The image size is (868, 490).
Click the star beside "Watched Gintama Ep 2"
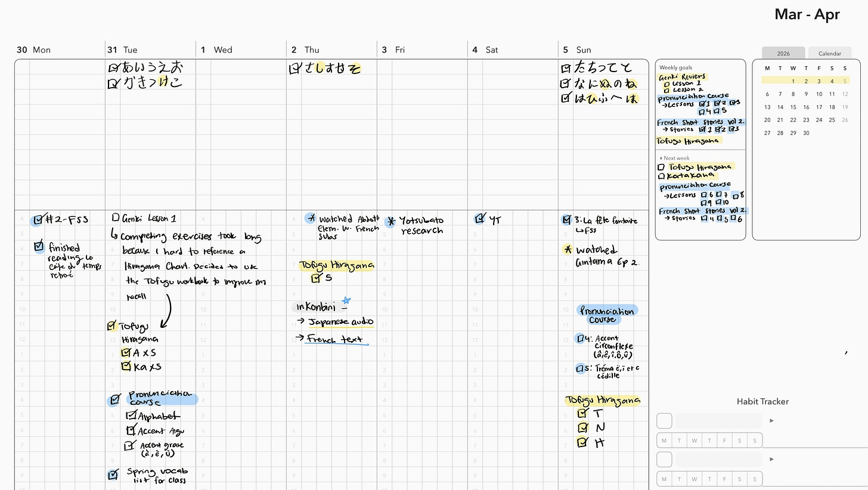pyautogui.click(x=567, y=250)
